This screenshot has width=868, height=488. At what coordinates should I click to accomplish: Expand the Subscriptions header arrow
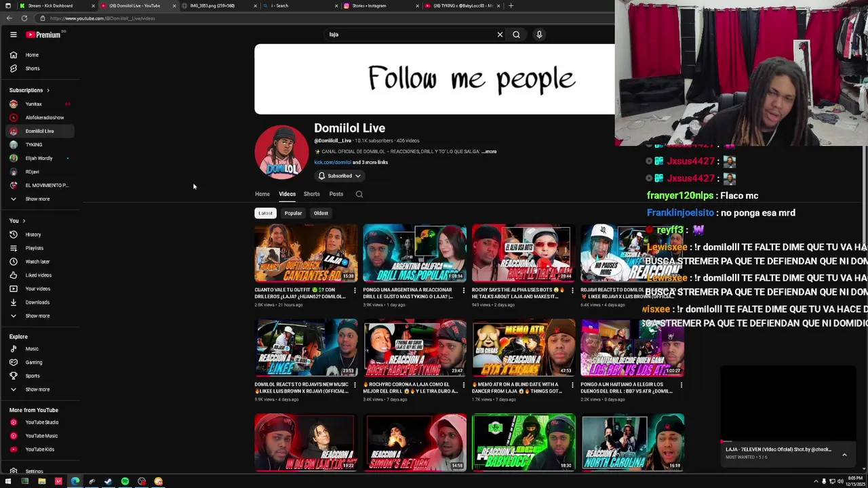47,90
